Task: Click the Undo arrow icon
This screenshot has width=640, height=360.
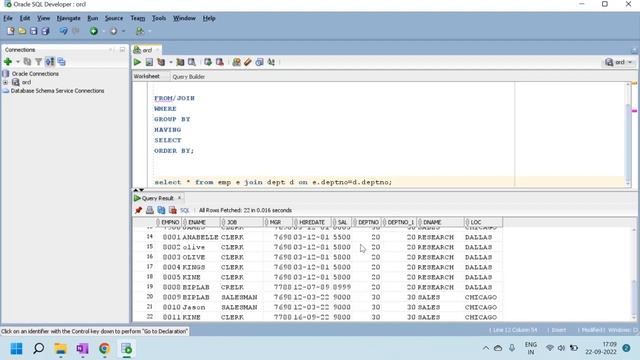Action: 63,31
